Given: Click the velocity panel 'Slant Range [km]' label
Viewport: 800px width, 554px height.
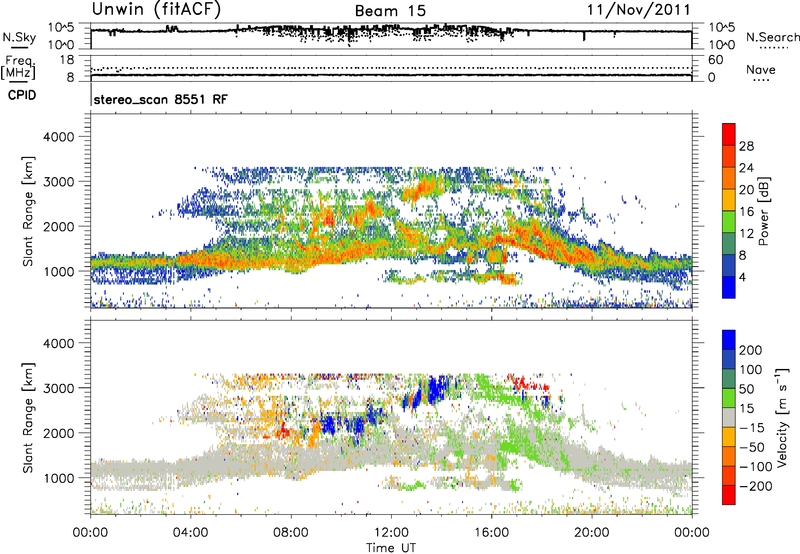Looking at the screenshot, I should 28,418.
